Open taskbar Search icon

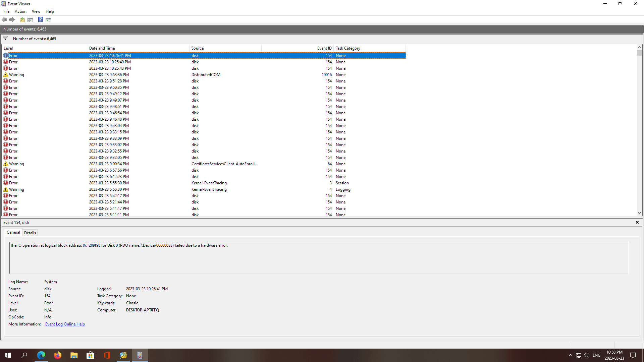(24, 355)
